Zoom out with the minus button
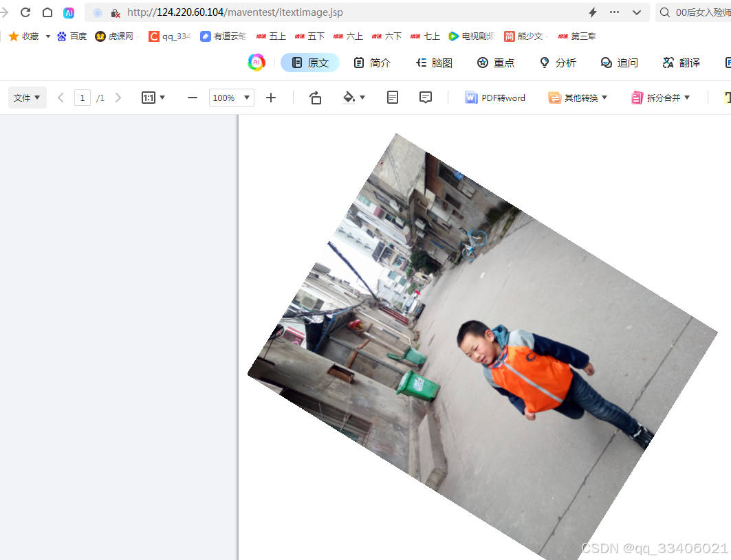Screen dimensions: 731x560 tap(193, 98)
